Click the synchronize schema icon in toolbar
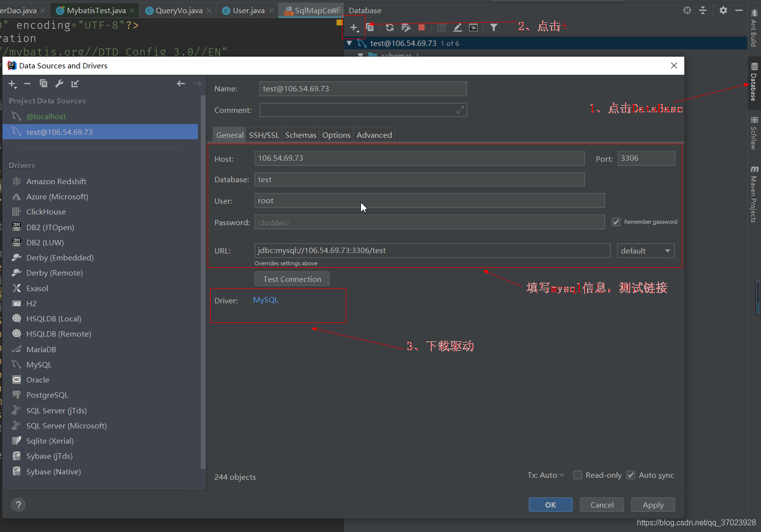The width and height of the screenshot is (761, 532). pos(406,27)
